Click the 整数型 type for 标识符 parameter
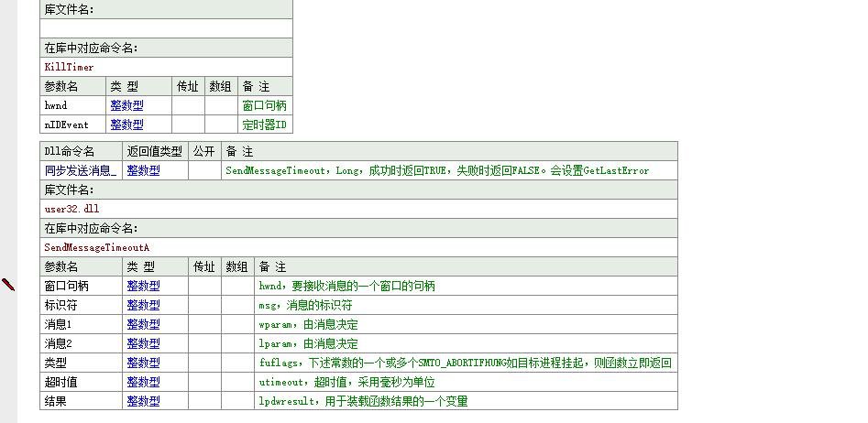Image resolution: width=868 pixels, height=423 pixels. (x=143, y=305)
